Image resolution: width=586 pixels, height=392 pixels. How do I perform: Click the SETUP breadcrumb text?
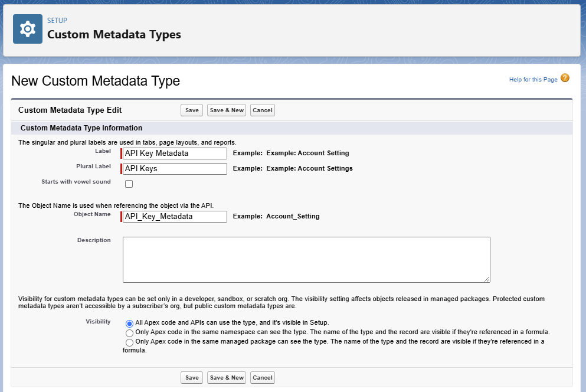point(57,21)
